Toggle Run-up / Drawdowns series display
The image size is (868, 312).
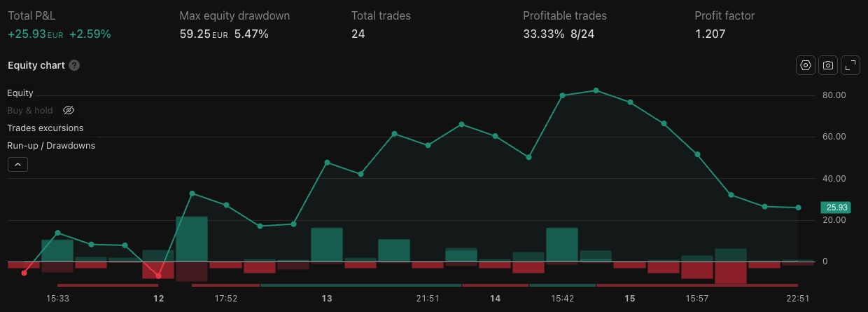[51, 145]
